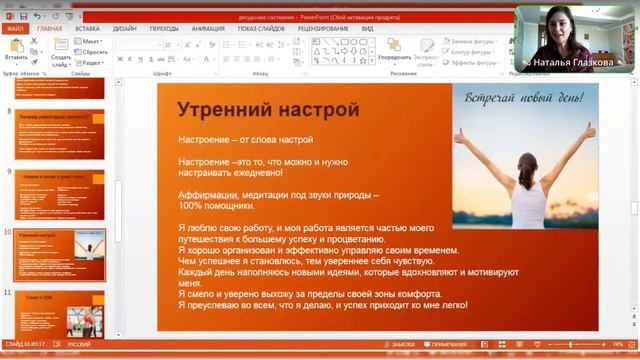This screenshot has width=640, height=360.
Task: Click the Undo arrow in quick access toolbar
Action: (x=37, y=16)
